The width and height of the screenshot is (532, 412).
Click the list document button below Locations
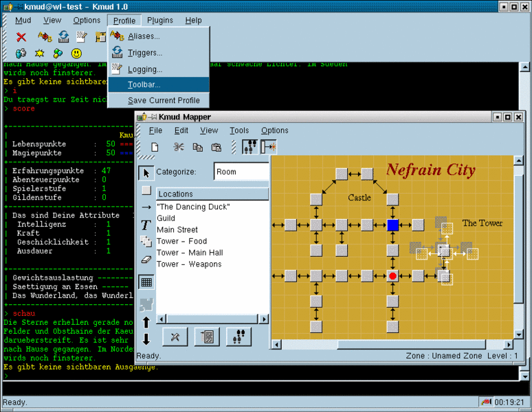point(207,336)
